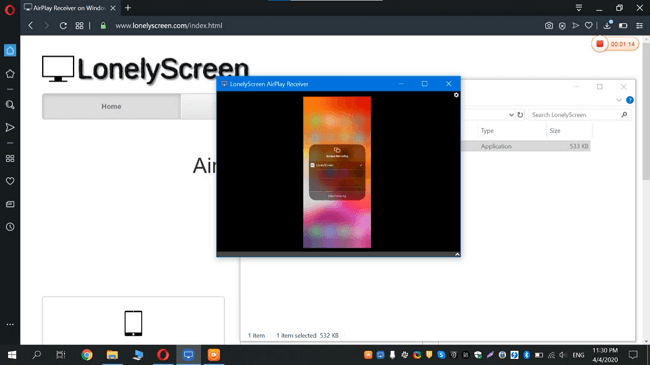Open sidebar three-dots setup menu
The width and height of the screenshot is (650, 365).
[x=10, y=324]
